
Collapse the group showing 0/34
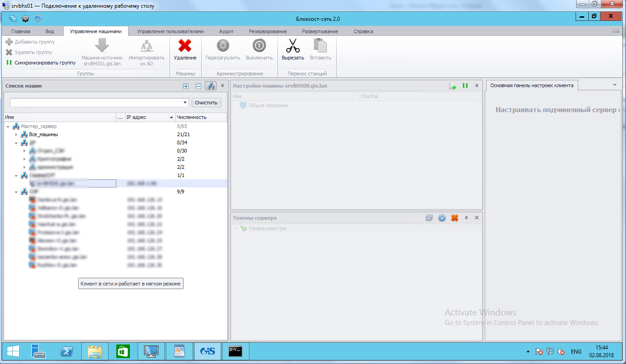(x=16, y=143)
